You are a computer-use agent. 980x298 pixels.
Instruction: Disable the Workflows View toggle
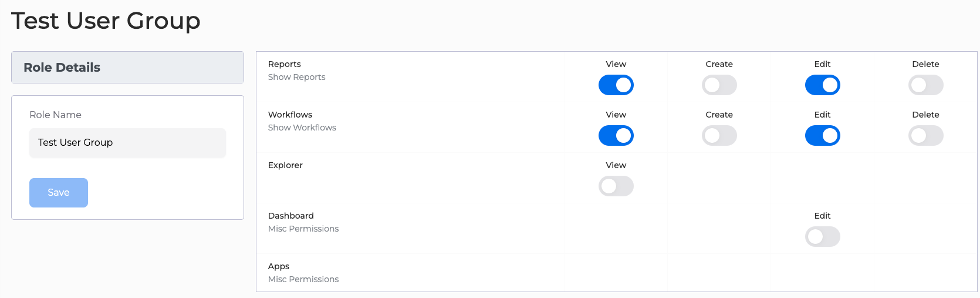(616, 136)
